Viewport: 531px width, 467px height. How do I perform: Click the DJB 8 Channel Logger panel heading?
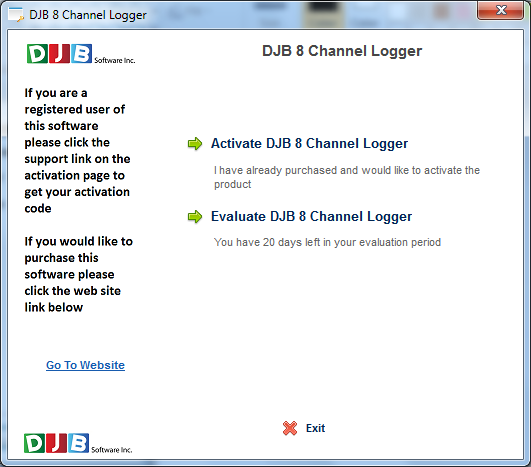342,51
